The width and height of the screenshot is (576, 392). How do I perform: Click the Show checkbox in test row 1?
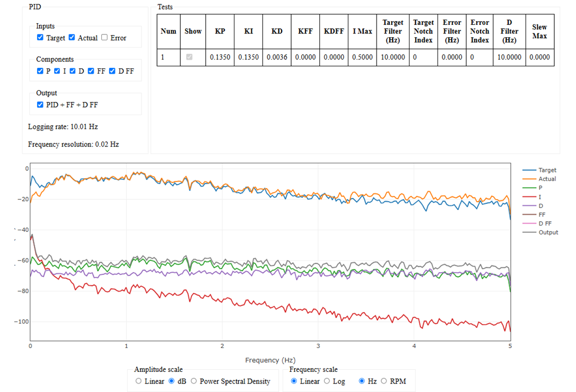pyautogui.click(x=189, y=57)
